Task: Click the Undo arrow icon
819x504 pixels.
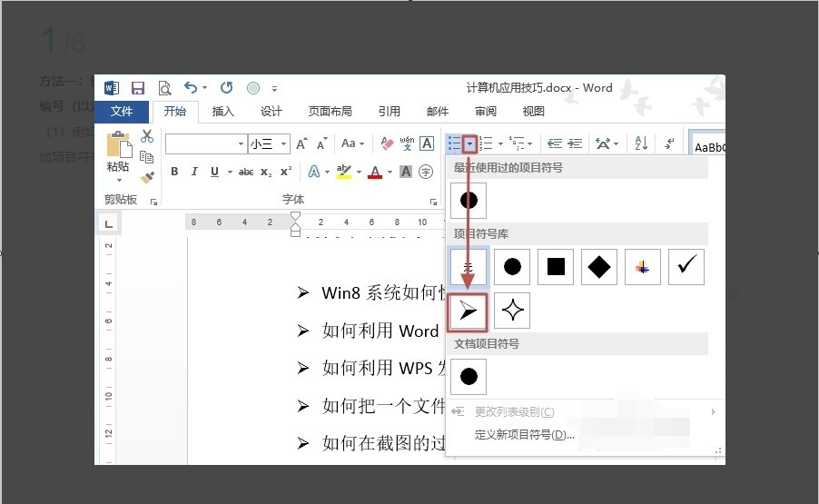Action: point(191,88)
